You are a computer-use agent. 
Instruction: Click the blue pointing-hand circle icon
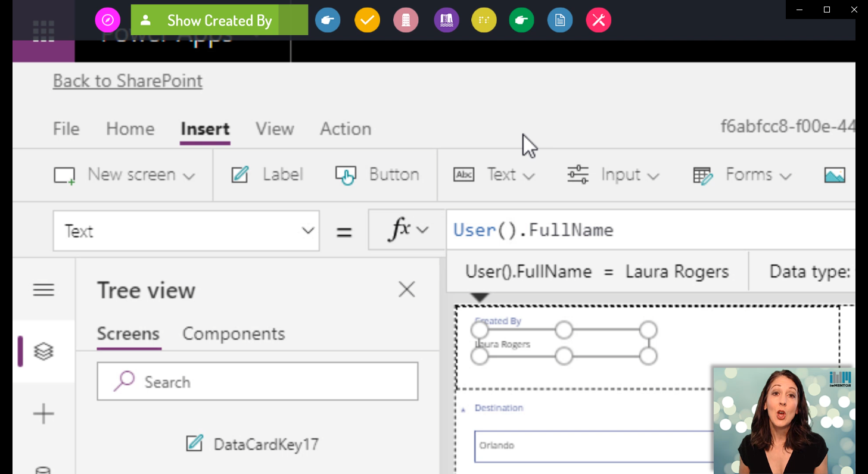coord(328,20)
